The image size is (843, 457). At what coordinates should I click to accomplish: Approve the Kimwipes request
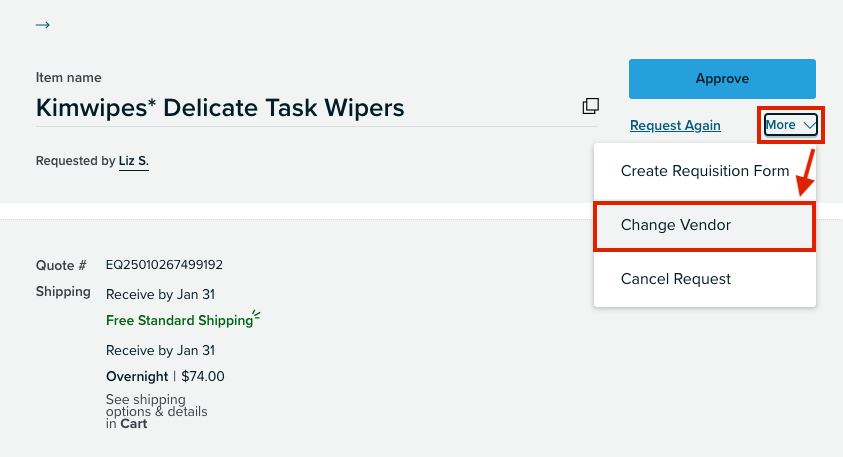(722, 78)
